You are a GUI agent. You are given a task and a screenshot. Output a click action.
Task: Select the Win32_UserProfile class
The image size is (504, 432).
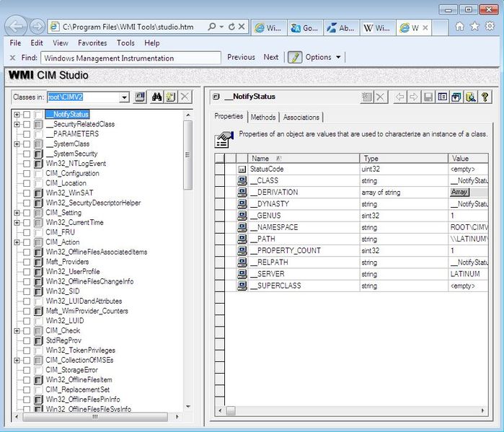click(73, 272)
